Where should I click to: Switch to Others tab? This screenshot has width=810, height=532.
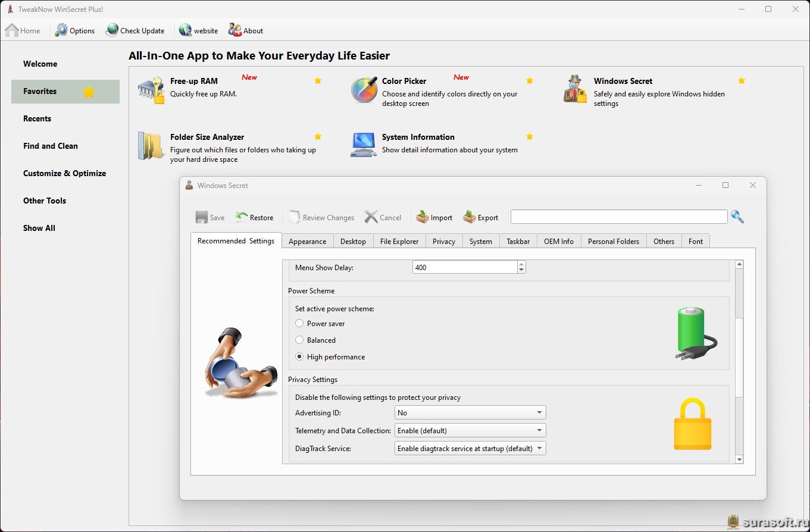[664, 241]
